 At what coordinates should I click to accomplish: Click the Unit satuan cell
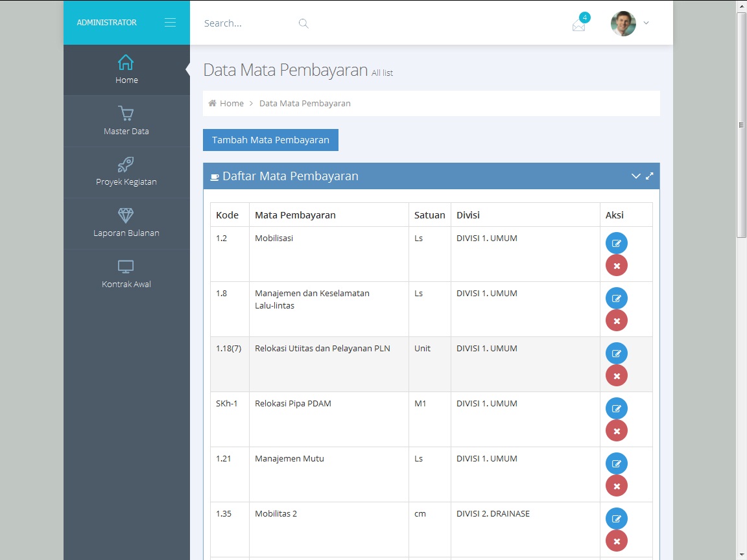point(430,364)
